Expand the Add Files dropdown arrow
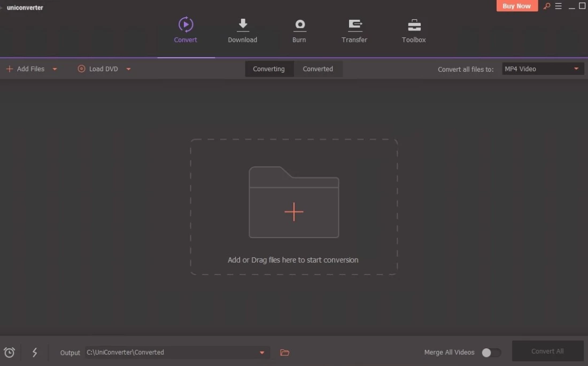The image size is (588, 366). (55, 69)
